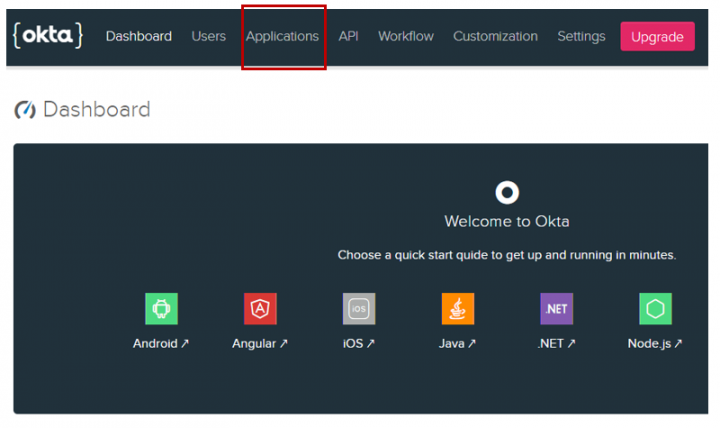Click the Okta circle logo above Welcome
720x428 pixels.
coord(507,192)
